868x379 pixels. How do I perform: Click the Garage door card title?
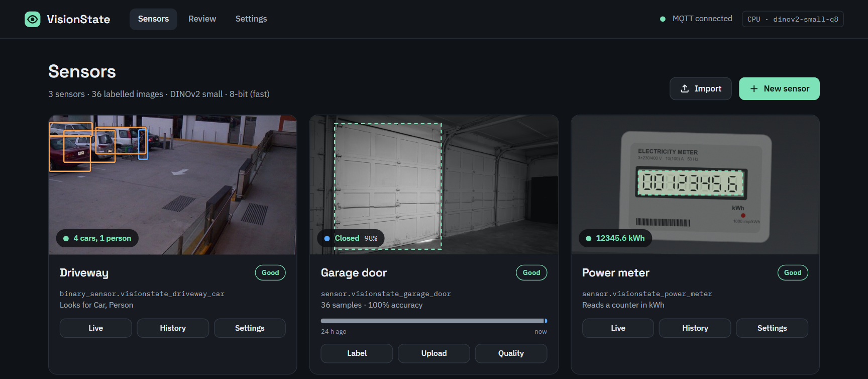coord(354,272)
